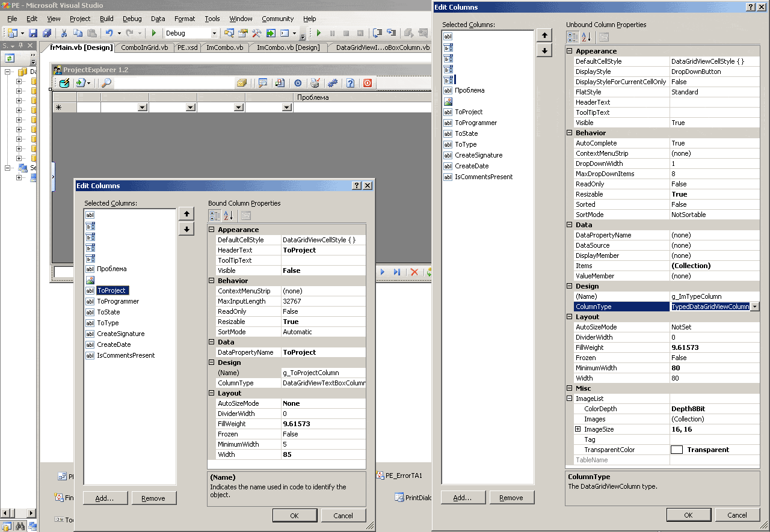This screenshot has width=770, height=532.
Task: Click the Cut scissors icon
Action: click(x=64, y=33)
